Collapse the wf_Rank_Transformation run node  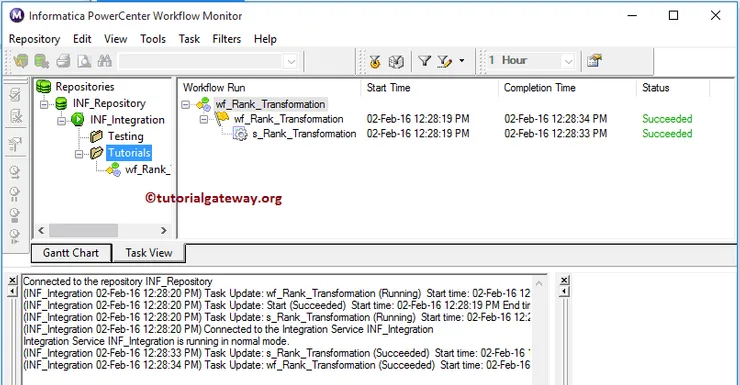pos(204,119)
